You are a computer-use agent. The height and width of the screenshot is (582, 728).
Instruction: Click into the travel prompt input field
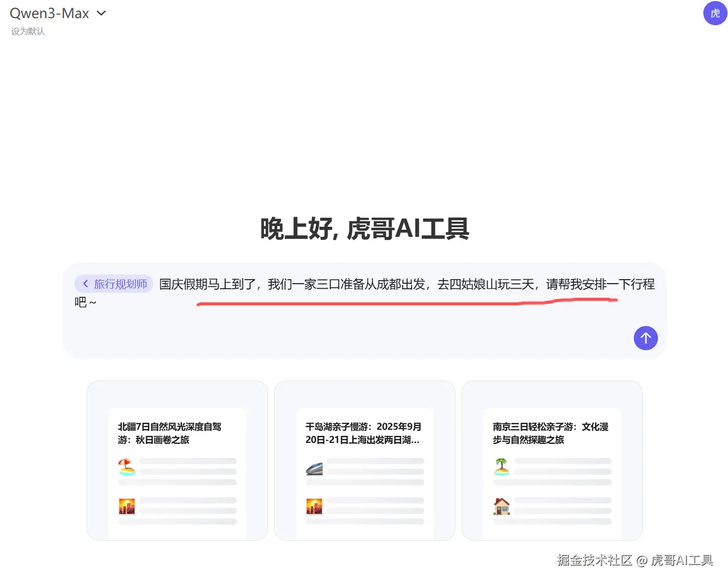point(365,310)
